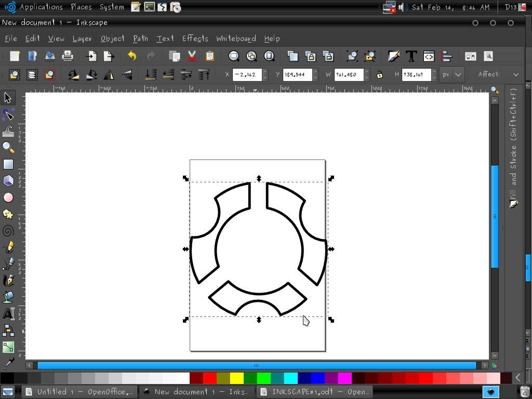This screenshot has width=532, height=399.
Task: Open the XML editor
Action: click(428, 56)
